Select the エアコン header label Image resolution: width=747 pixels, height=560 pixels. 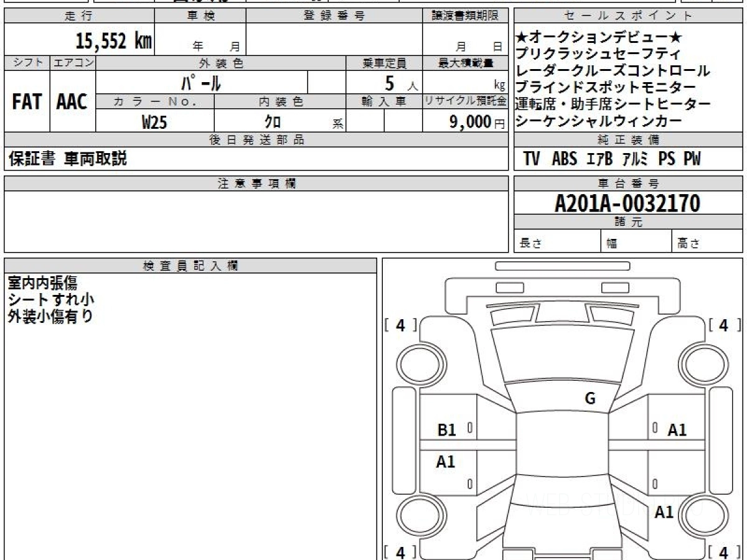73,63
